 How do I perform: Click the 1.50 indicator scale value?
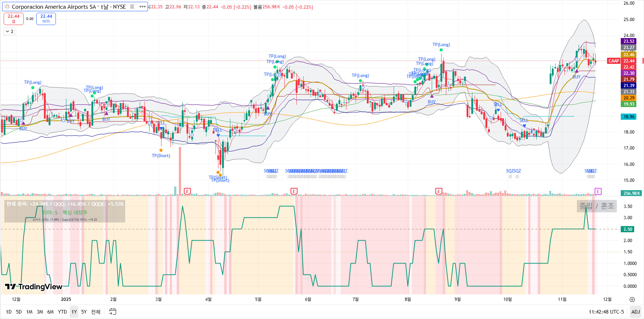[x=628, y=252]
